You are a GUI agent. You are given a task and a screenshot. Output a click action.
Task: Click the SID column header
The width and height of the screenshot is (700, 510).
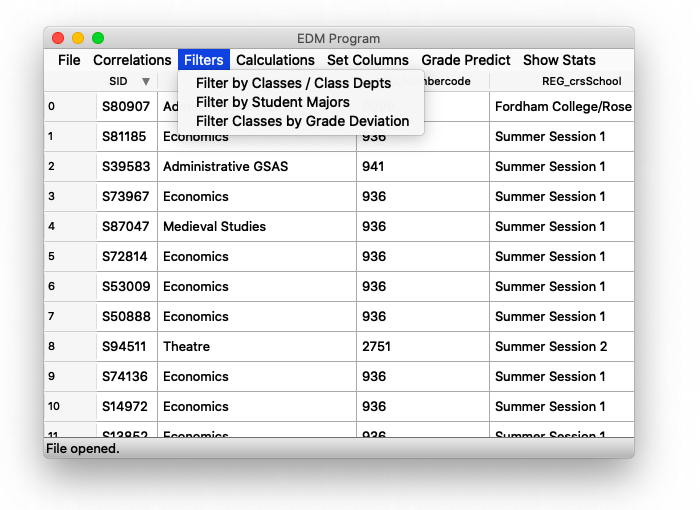pyautogui.click(x=119, y=81)
